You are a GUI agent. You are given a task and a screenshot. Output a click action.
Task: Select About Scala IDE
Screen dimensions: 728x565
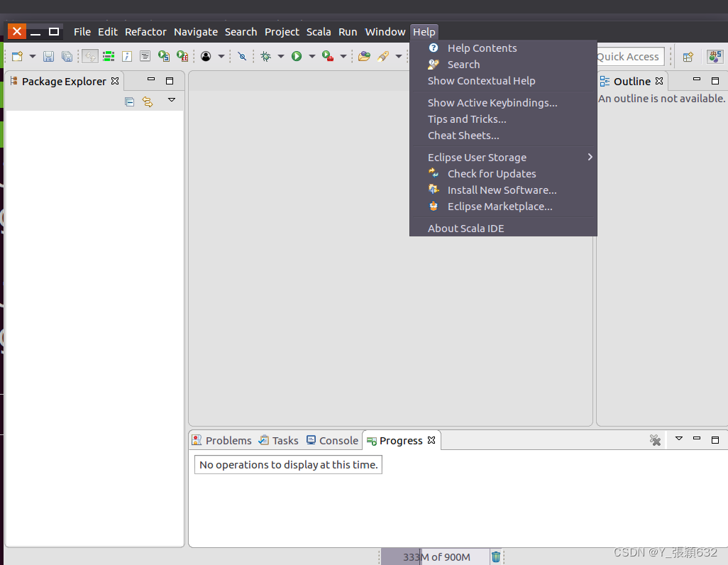[503, 228]
